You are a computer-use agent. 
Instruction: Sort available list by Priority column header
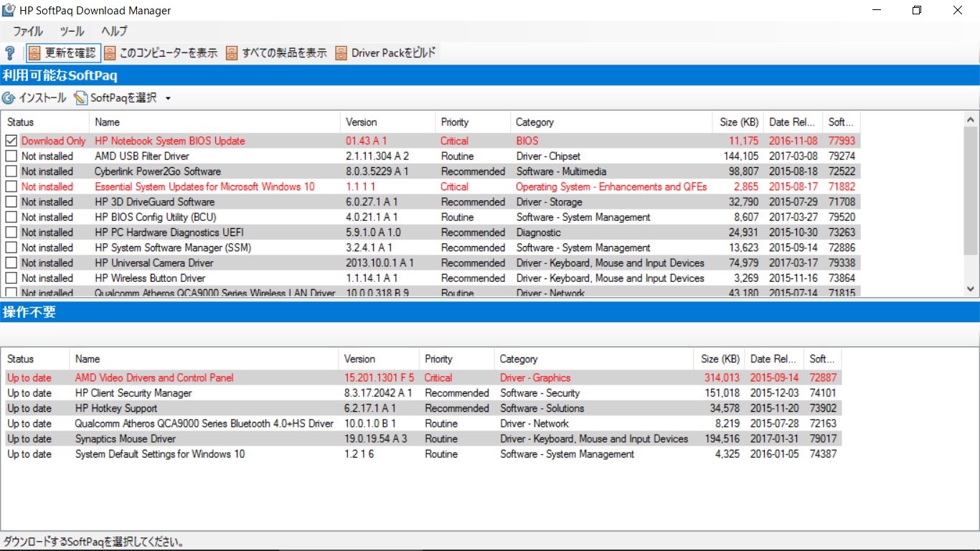473,122
